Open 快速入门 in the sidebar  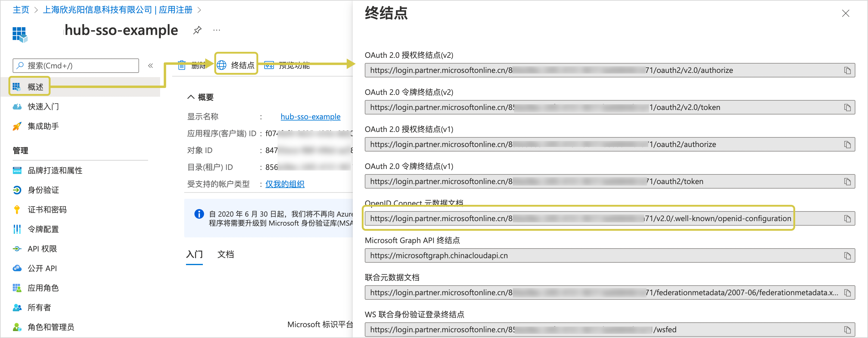pyautogui.click(x=43, y=107)
